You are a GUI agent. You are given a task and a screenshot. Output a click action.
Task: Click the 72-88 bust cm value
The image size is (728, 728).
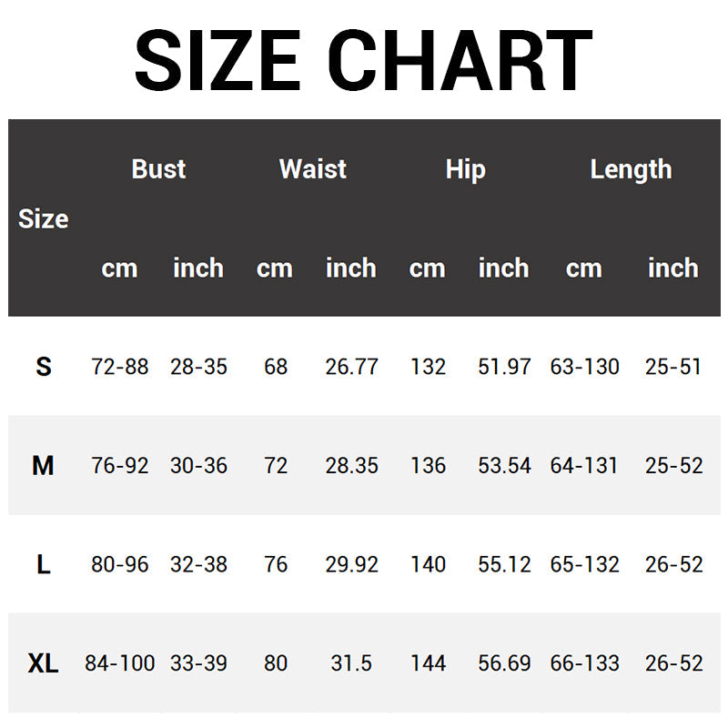point(120,367)
